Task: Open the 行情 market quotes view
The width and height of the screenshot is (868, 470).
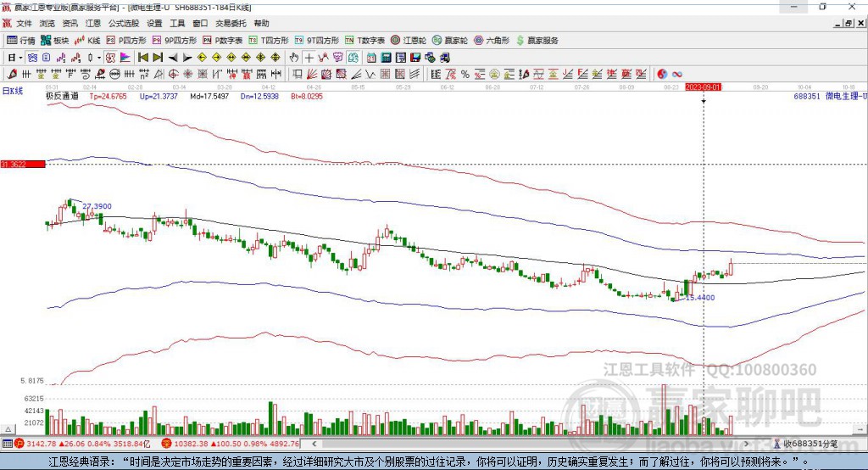Action: point(20,41)
